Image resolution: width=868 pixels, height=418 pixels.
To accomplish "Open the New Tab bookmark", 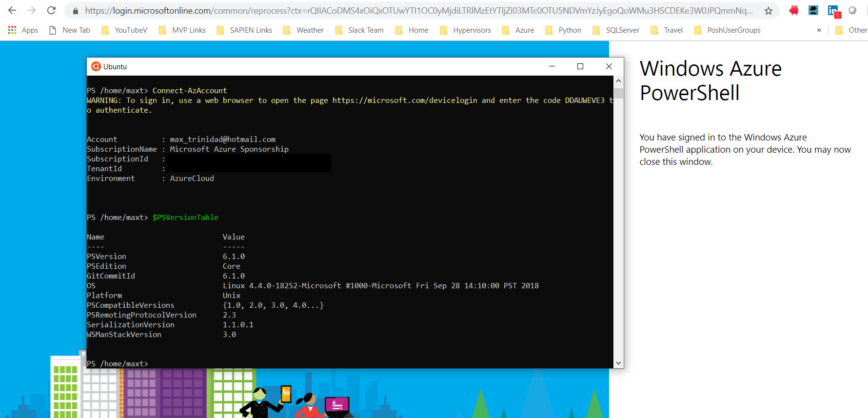I will point(70,30).
